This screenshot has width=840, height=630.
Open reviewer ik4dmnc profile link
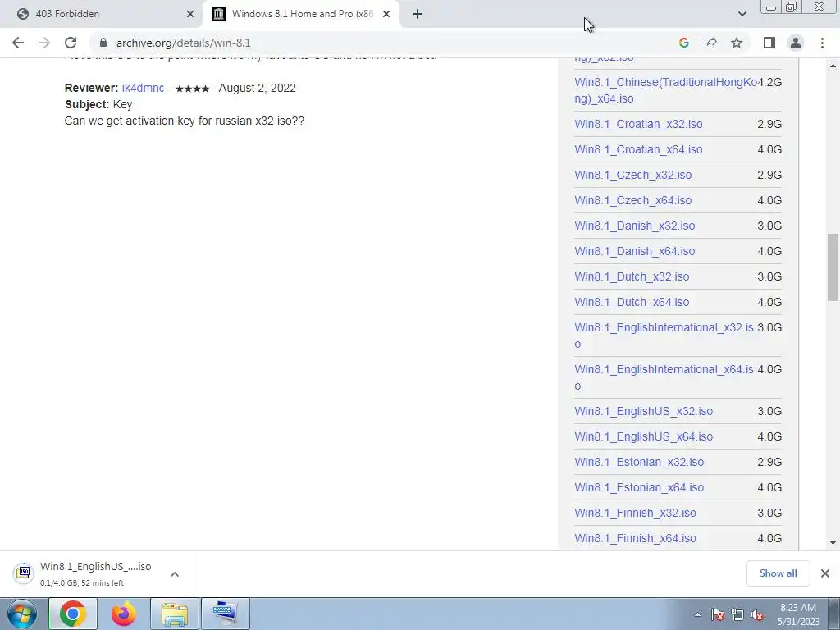coord(143,88)
